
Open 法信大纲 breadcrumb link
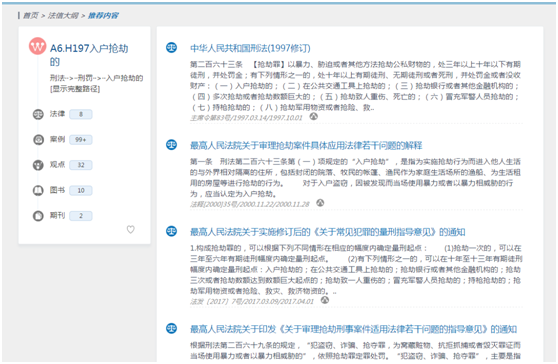[x=63, y=16]
